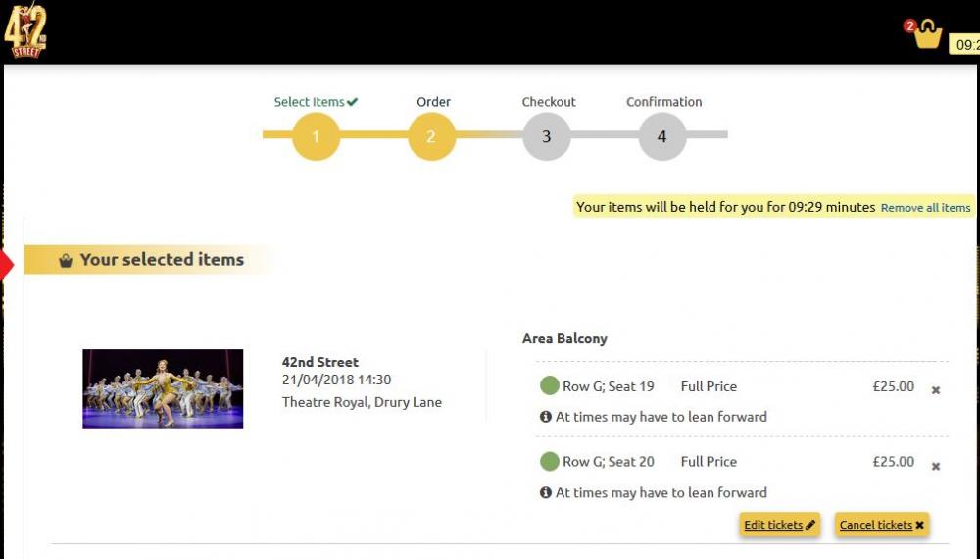The image size is (980, 559).
Task: Click the Cancel tickets button
Action: pos(881,525)
